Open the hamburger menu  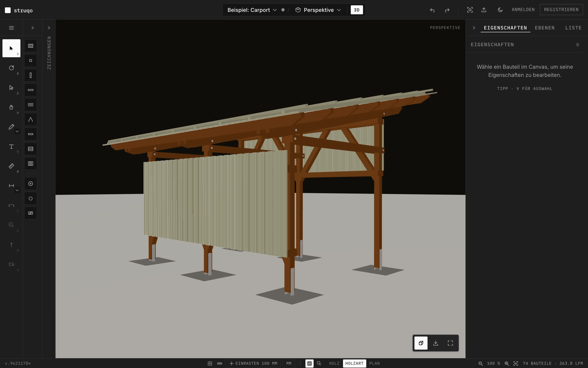pyautogui.click(x=11, y=28)
